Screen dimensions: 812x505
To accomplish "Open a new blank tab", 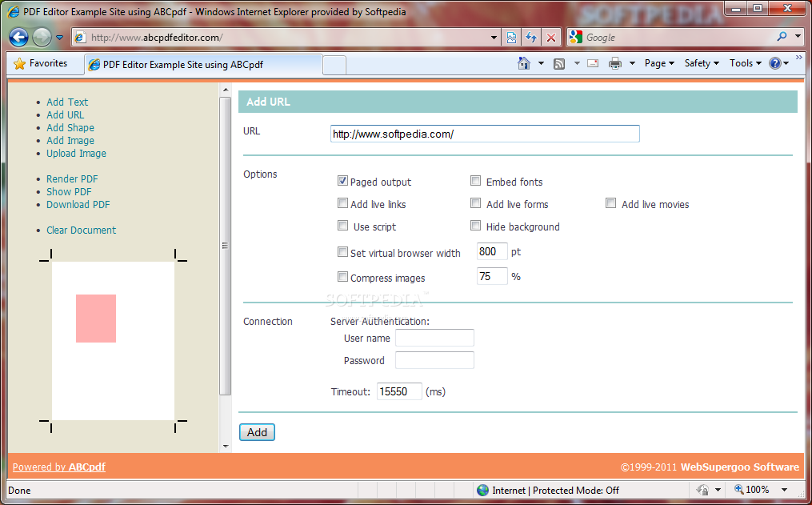I will 334,66.
